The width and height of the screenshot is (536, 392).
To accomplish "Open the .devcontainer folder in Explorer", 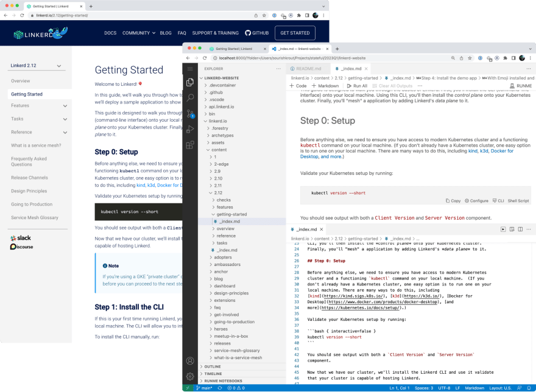I will click(222, 85).
